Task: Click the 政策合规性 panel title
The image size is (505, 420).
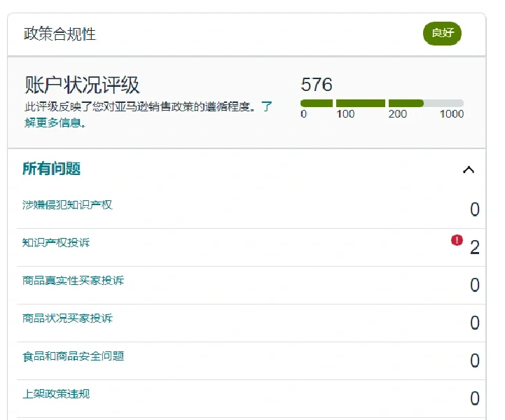Action: click(60, 34)
